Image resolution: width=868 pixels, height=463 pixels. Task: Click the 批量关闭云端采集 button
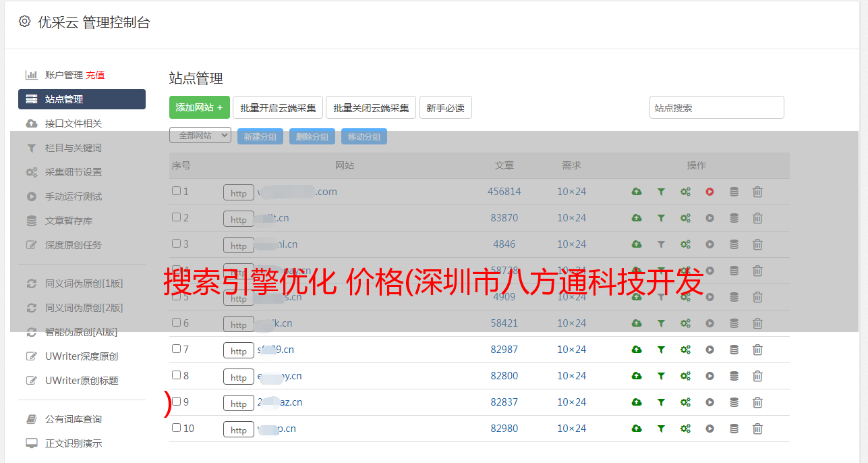click(x=371, y=107)
